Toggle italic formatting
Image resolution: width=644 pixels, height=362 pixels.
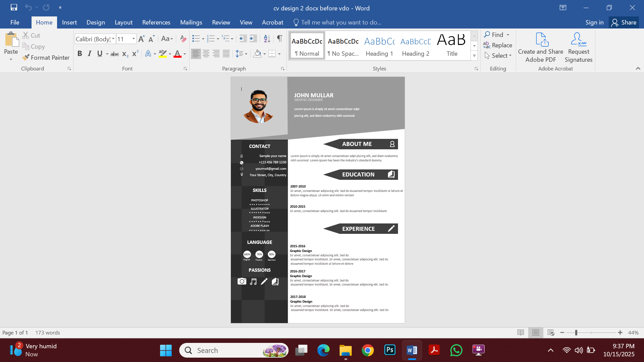coord(89,54)
